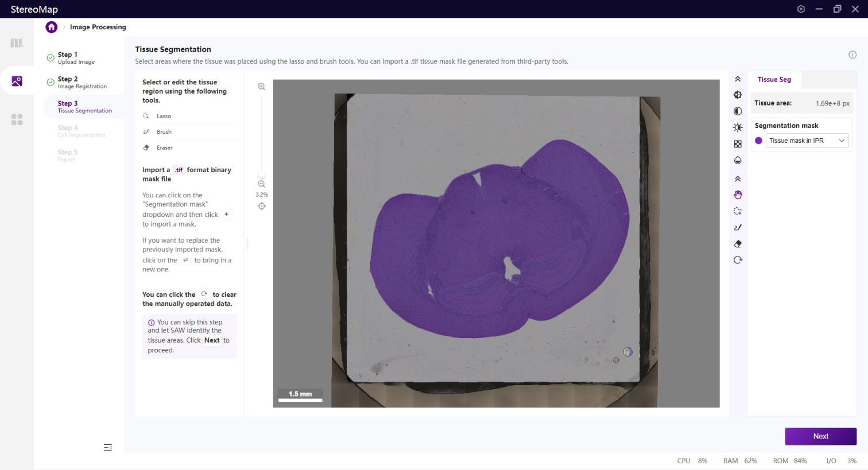Collapse the top image adjustment tool group
This screenshot has width=868, height=470.
click(x=738, y=79)
